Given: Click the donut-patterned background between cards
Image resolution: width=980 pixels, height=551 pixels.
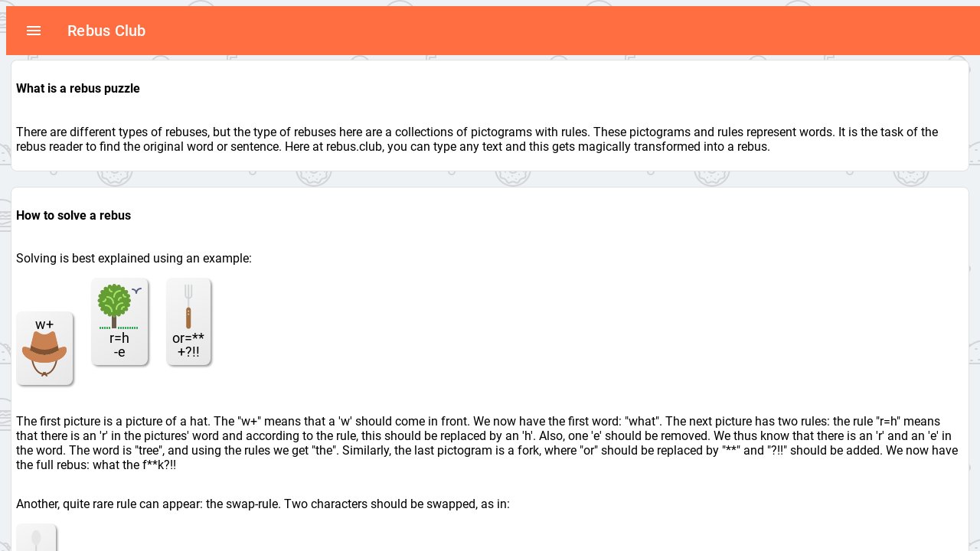Looking at the screenshot, I should [490, 179].
